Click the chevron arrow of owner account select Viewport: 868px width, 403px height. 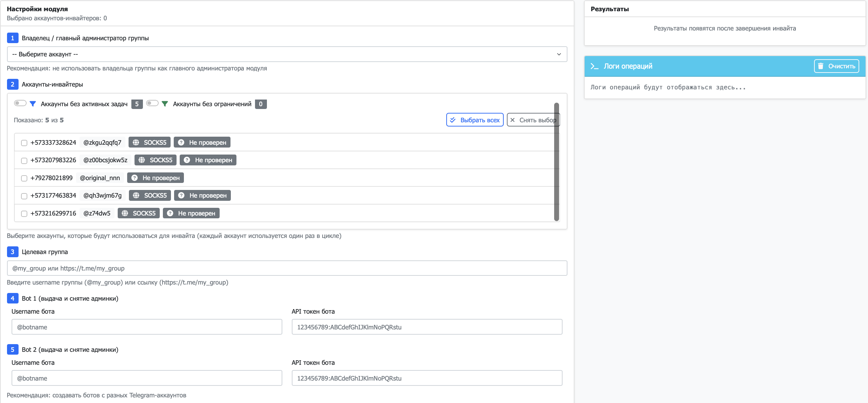559,54
